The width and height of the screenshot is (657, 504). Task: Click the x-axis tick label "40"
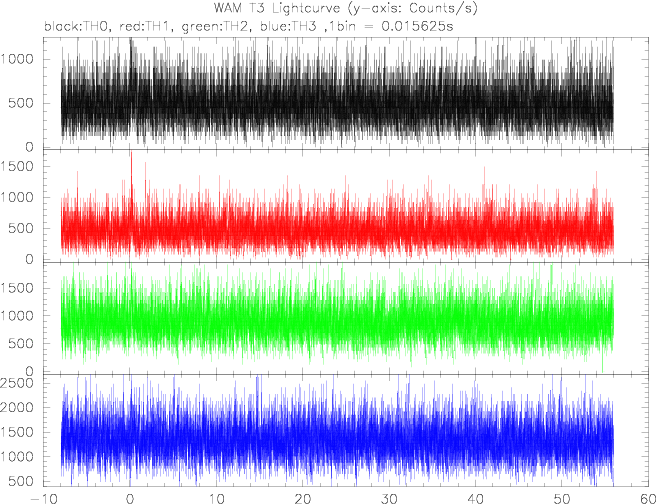476,499
